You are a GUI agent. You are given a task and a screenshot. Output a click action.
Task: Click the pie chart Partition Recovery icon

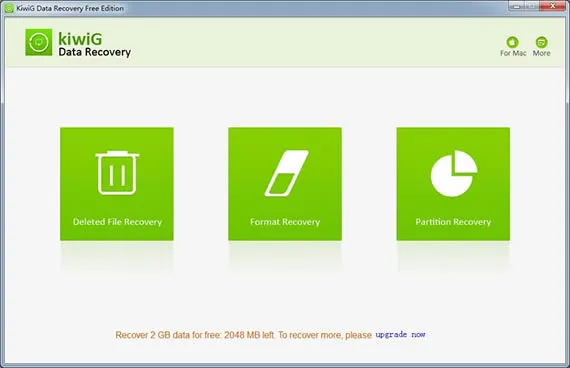click(x=454, y=173)
